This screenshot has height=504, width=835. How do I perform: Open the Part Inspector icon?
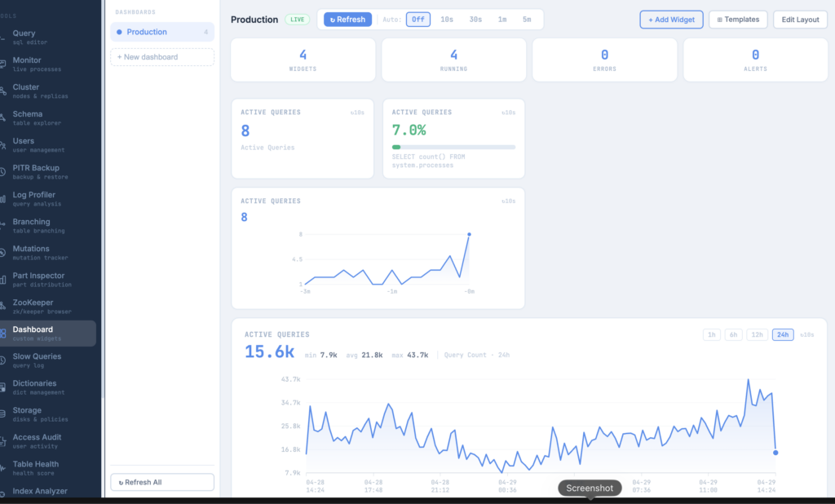click(x=2, y=280)
